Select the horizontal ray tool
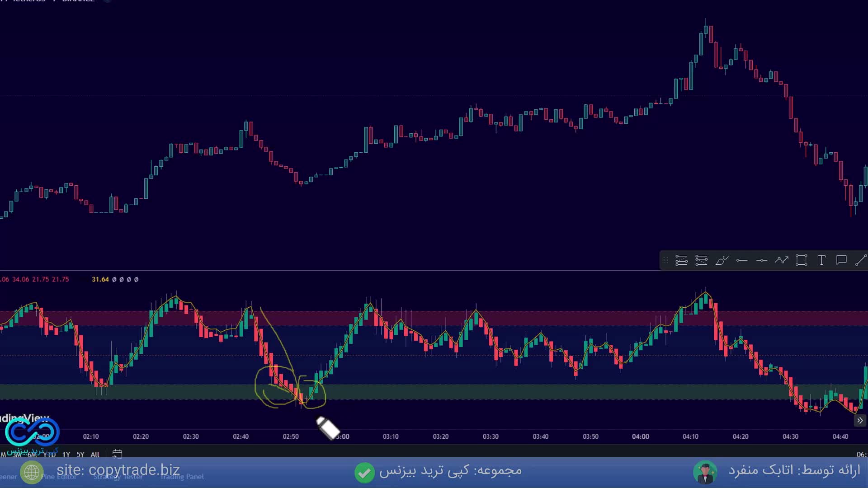Image resolution: width=868 pixels, height=488 pixels. tap(741, 260)
